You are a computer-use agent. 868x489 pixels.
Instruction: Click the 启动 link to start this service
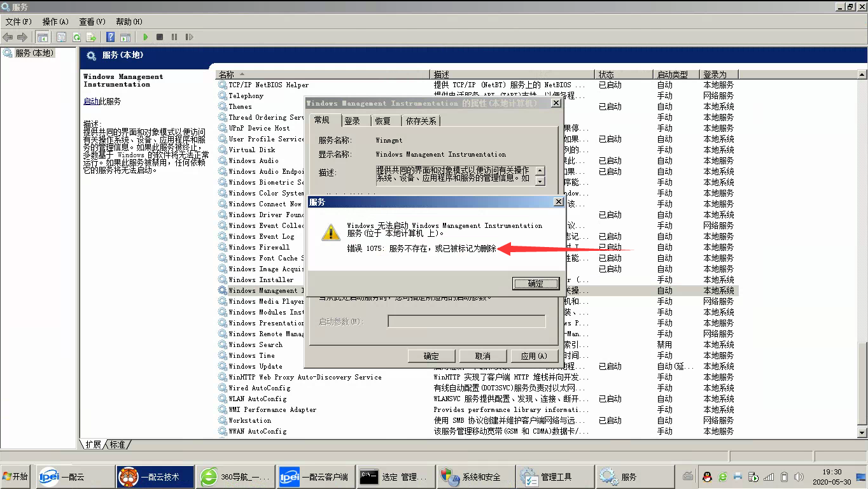91,101
